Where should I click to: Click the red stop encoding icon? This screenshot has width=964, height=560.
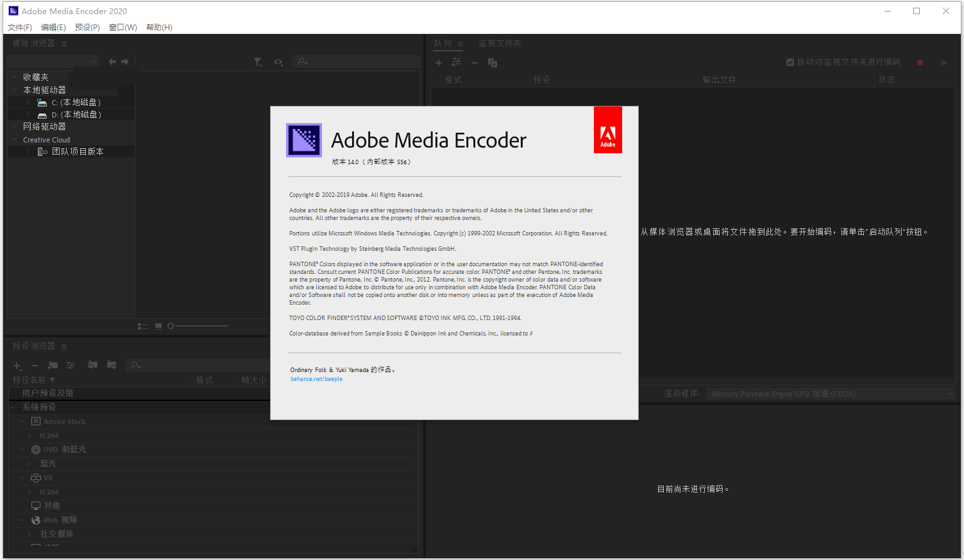coord(920,62)
